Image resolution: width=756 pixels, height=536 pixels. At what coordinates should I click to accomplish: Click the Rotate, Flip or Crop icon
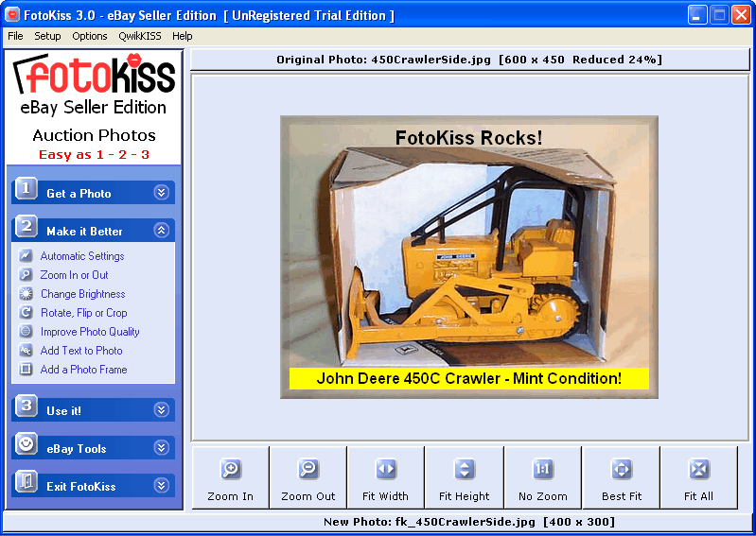click(x=26, y=312)
